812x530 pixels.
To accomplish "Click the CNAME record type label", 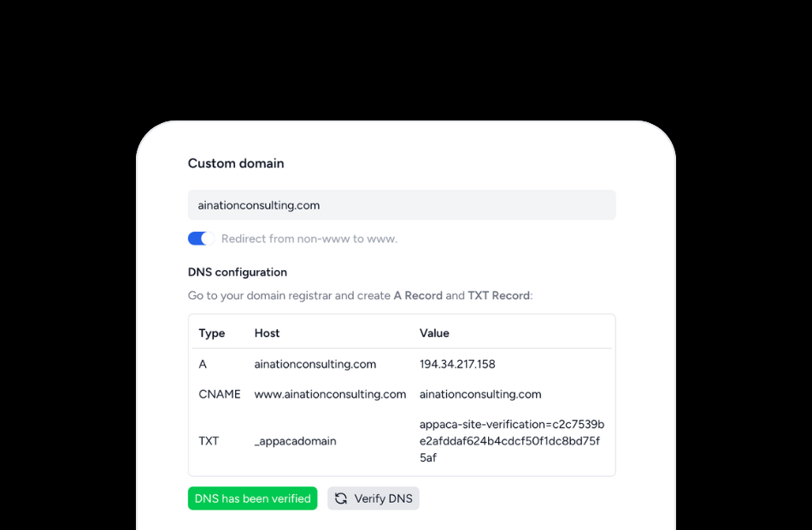I will click(x=220, y=394).
